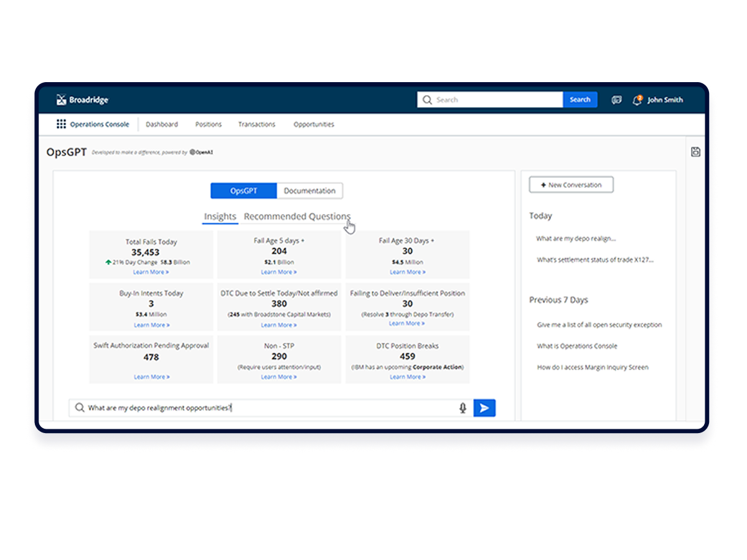Click the Broadridge logo in the header
Screen dimensions: 747x560
(82, 100)
